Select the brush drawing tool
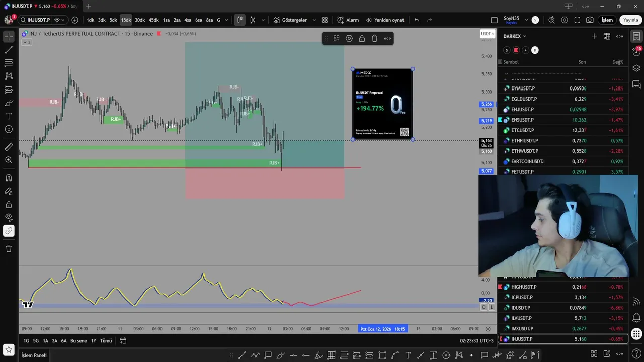The width and height of the screenshot is (644, 362). pos(9,103)
